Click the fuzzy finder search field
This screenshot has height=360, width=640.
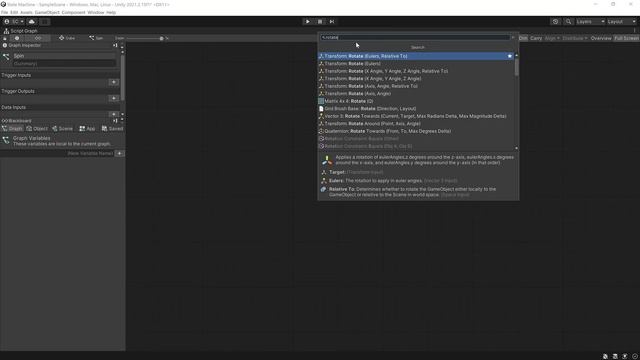tap(416, 38)
